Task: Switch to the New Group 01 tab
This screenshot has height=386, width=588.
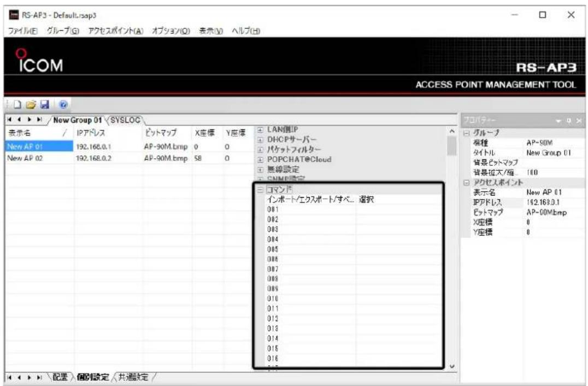Action: coord(77,120)
